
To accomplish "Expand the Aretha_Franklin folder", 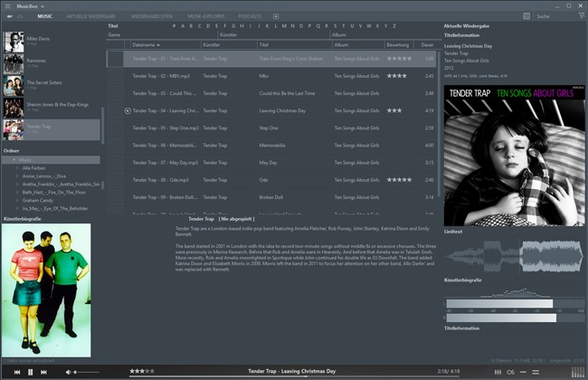I will coord(17,185).
